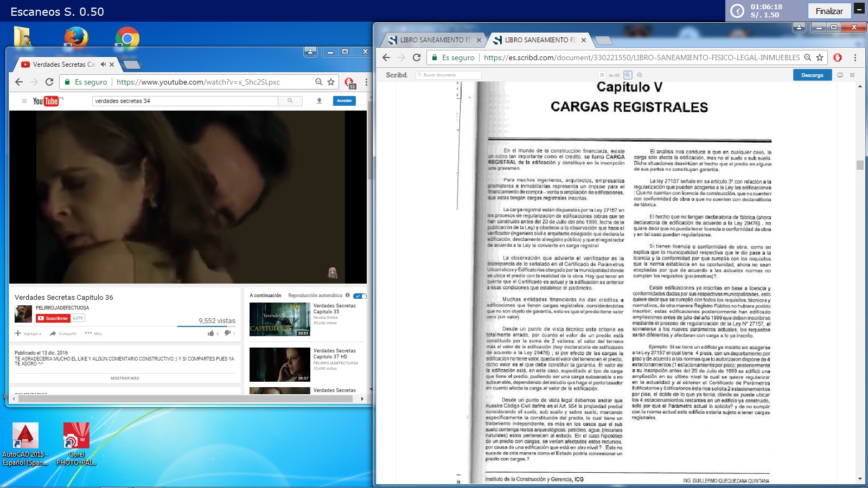Open YouTube hamburger guide menu

pos(24,101)
